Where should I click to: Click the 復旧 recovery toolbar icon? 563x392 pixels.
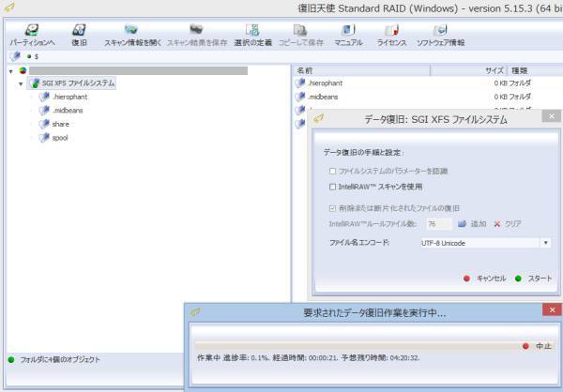pyautogui.click(x=80, y=30)
